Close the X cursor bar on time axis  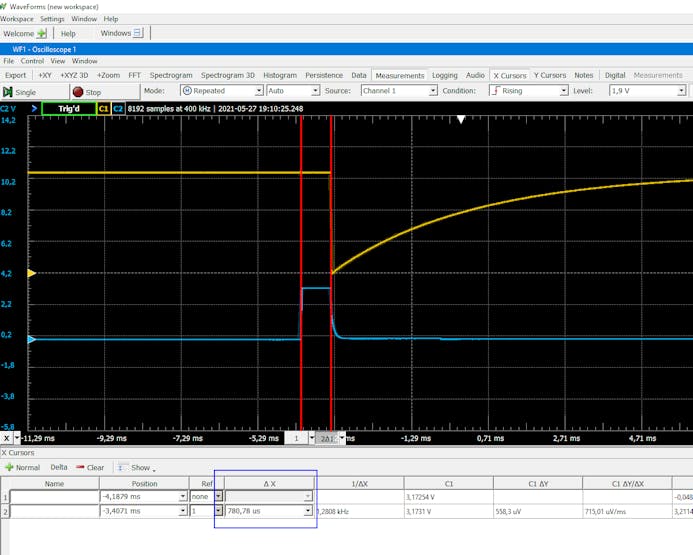[x=7, y=438]
